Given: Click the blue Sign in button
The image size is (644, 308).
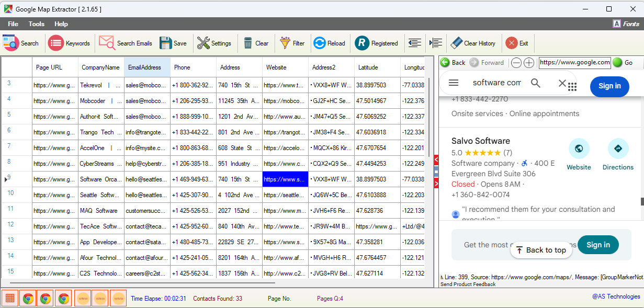Looking at the screenshot, I should [x=609, y=86].
